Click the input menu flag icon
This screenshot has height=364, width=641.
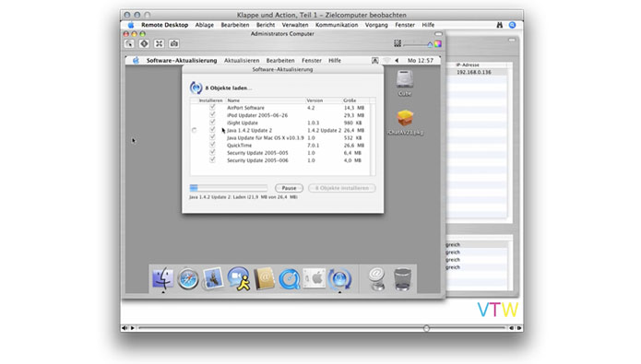tap(374, 61)
